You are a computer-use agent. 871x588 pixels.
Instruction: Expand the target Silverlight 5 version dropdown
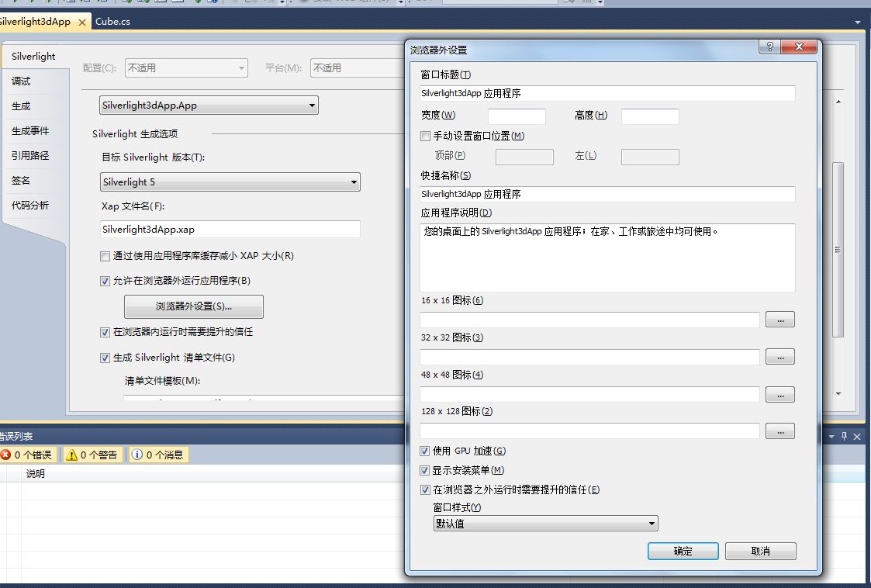(x=230, y=182)
